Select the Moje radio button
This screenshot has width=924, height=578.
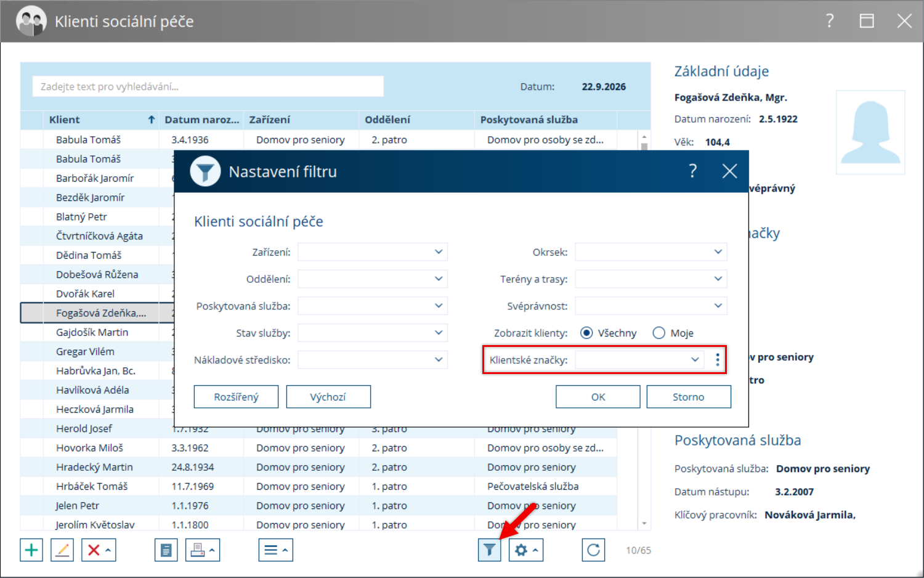659,333
